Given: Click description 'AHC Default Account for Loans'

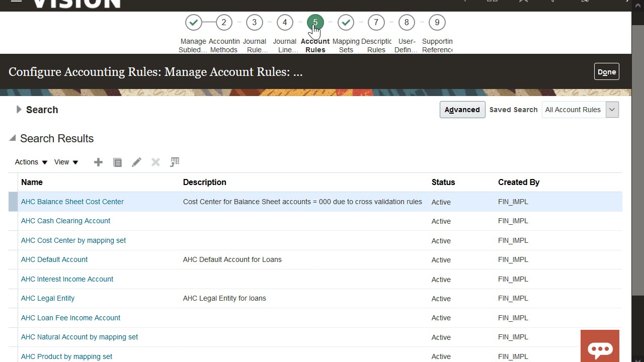Looking at the screenshot, I should [232, 259].
